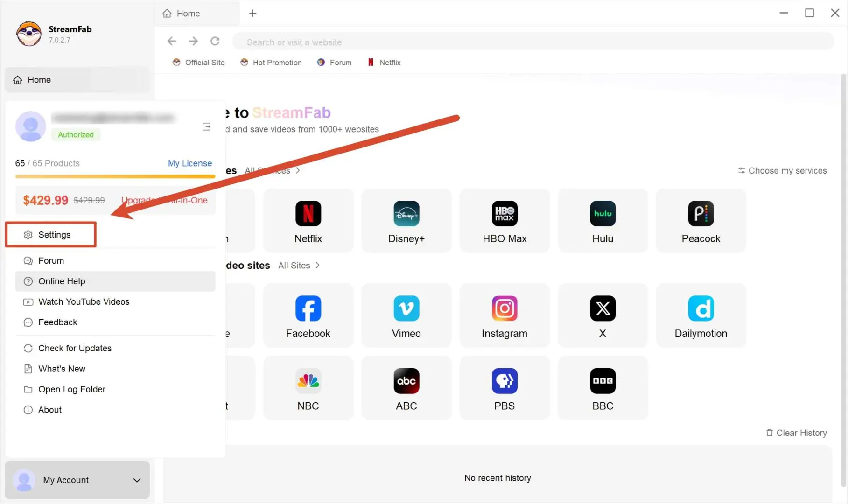
Task: Open the NBC site tile
Action: (x=308, y=388)
